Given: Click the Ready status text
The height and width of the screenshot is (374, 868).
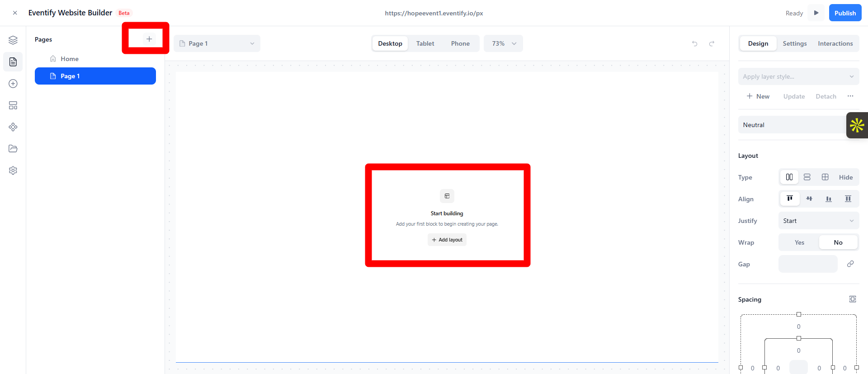Looking at the screenshot, I should coord(794,13).
